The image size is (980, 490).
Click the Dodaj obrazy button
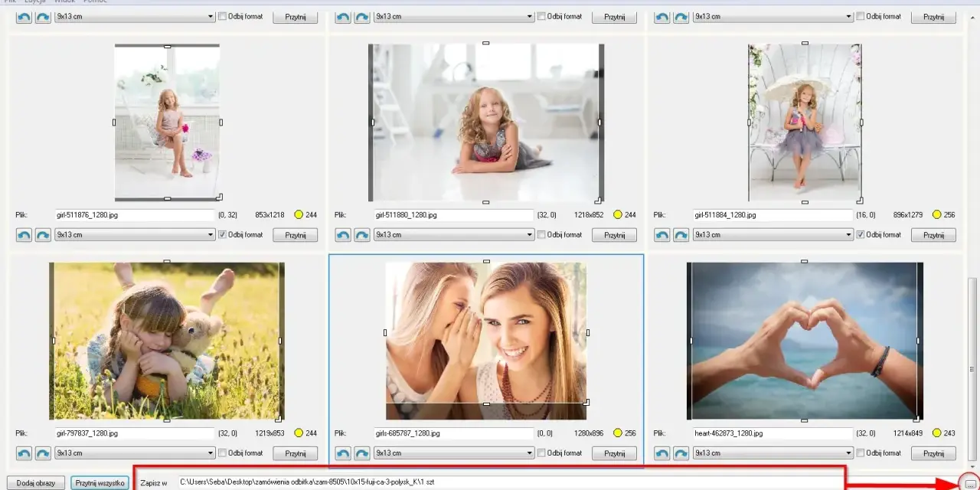point(35,483)
